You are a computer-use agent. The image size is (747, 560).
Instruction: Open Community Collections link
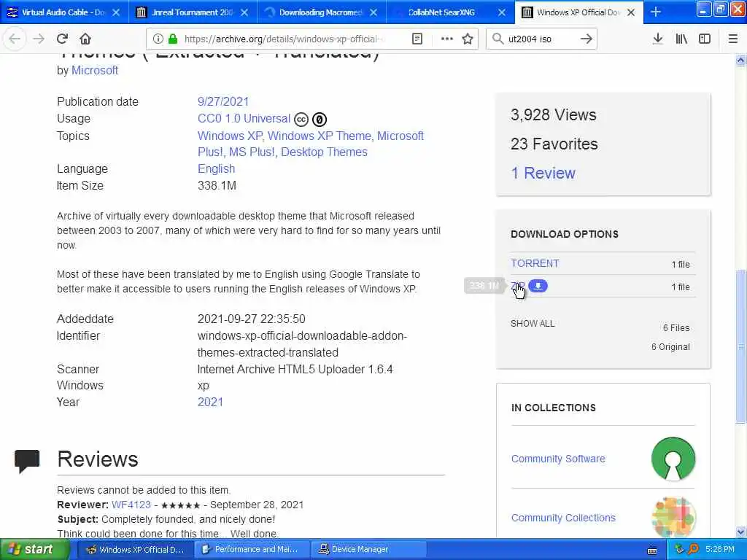pos(563,518)
